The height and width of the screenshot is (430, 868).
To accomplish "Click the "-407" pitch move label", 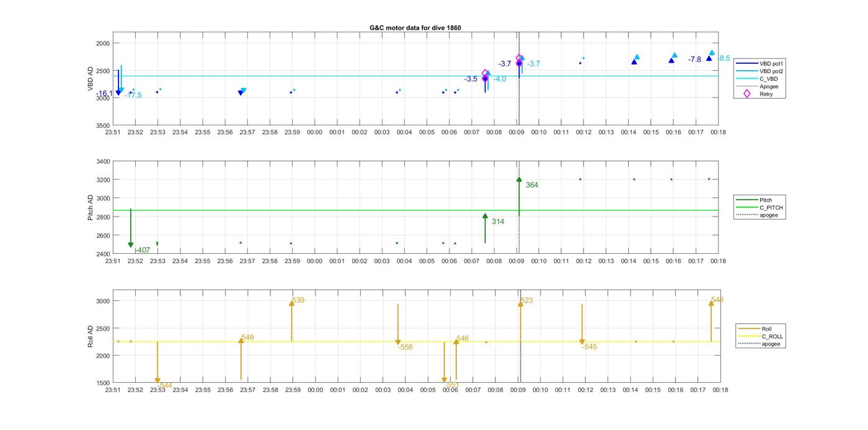I will 143,251.
